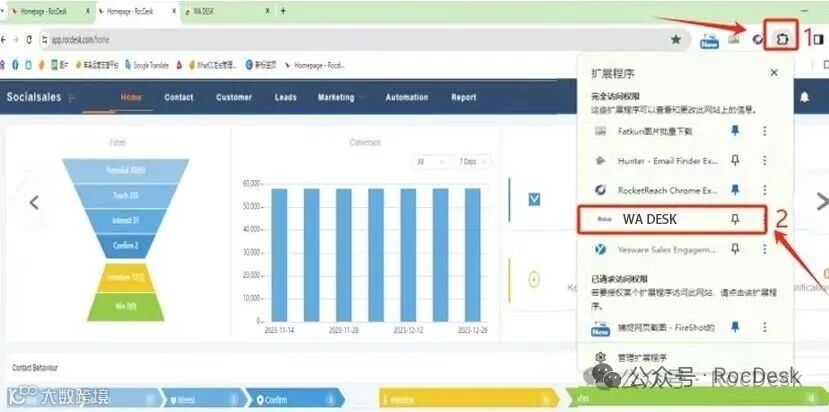Close the Extensions popup panel

tap(774, 73)
